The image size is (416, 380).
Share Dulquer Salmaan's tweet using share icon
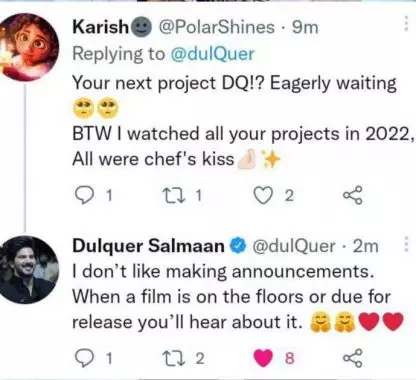click(353, 358)
